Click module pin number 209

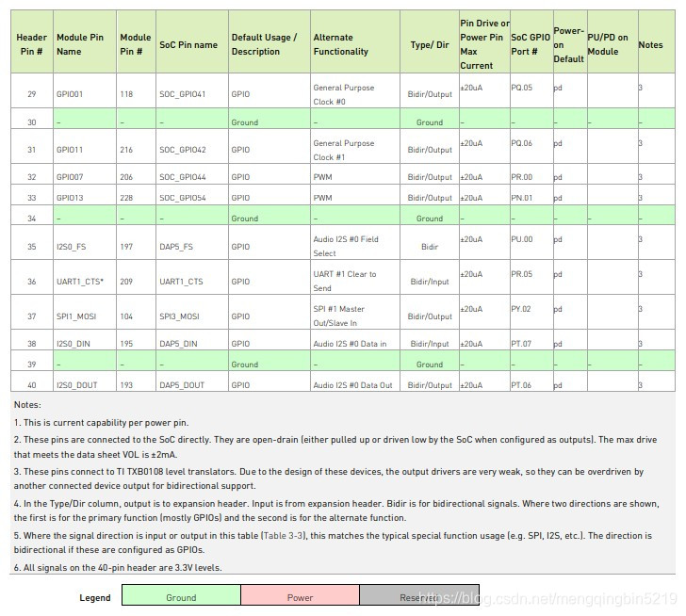pyautogui.click(x=126, y=282)
